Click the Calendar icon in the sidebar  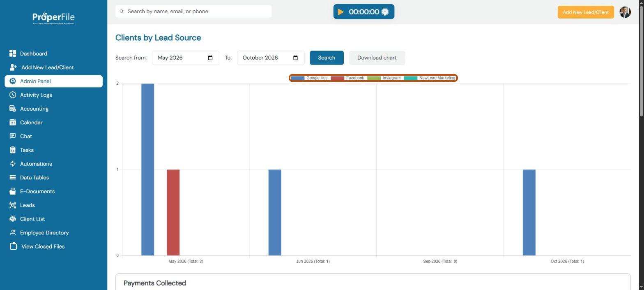coord(13,122)
